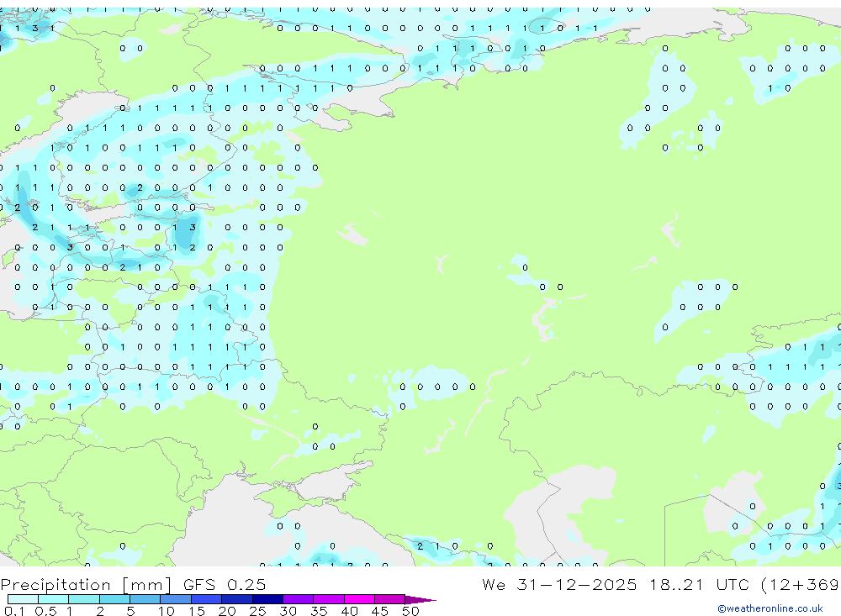Pick the legend swatch between 0.5 and 1

(x=53, y=599)
